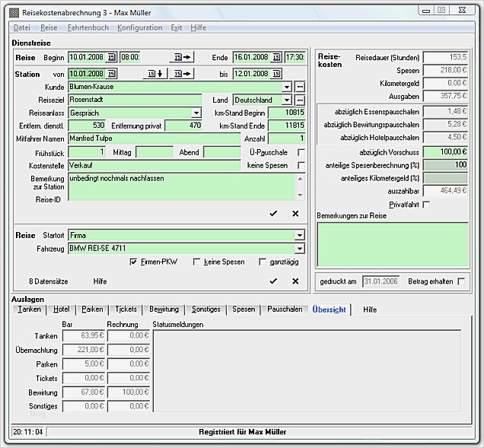Open calendar picker for Station bis date
The width and height of the screenshot is (484, 448).
[x=276, y=74]
